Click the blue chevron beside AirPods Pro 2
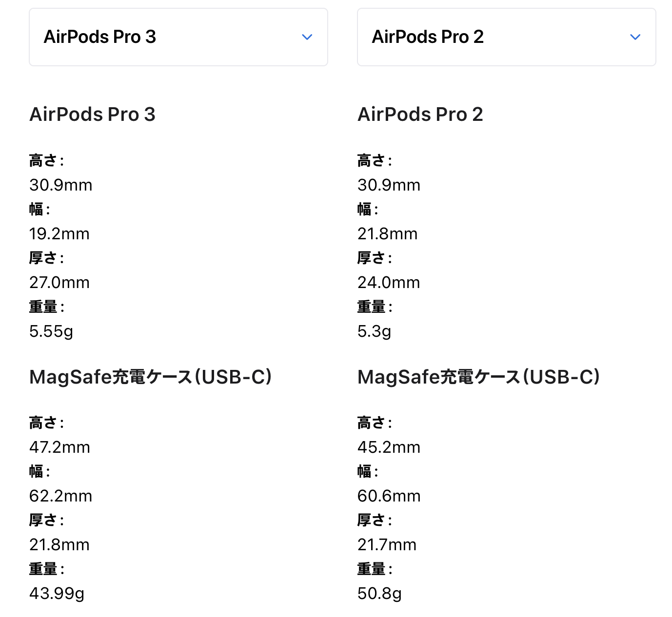 tap(635, 37)
